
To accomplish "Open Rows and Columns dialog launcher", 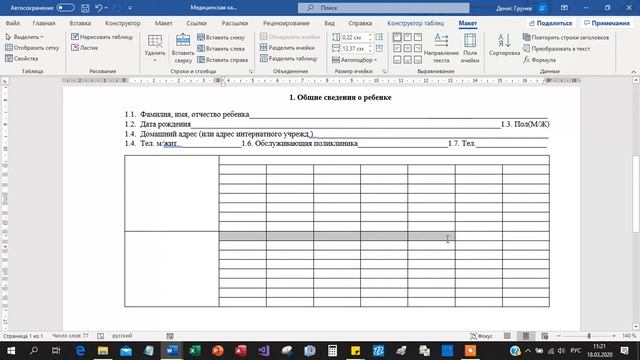I will (251, 71).
